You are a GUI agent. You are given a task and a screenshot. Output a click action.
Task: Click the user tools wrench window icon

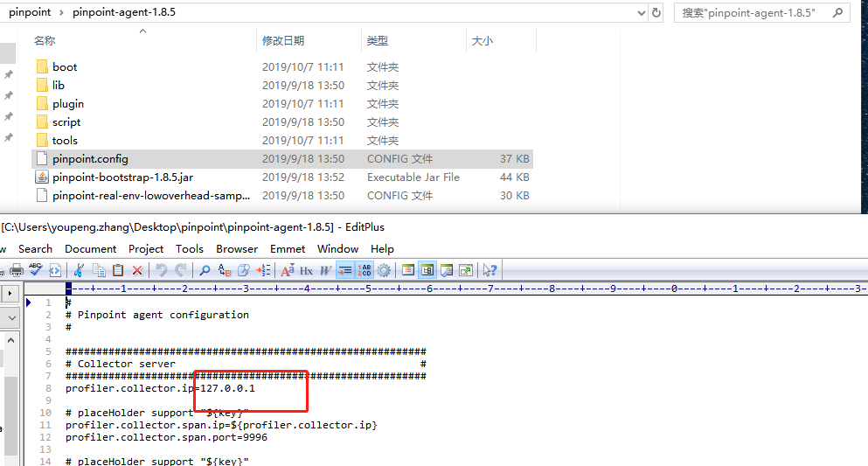447,270
